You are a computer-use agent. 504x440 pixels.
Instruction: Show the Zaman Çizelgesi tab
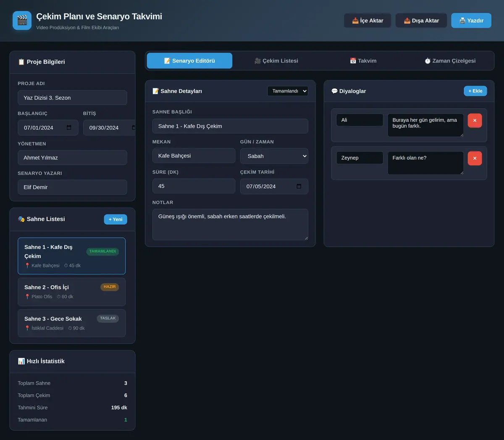tap(450, 61)
